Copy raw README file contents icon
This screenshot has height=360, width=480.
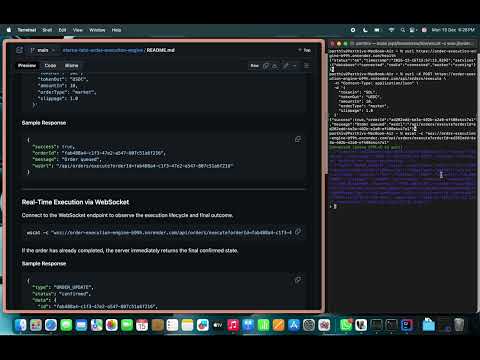pyautogui.click(x=266, y=66)
